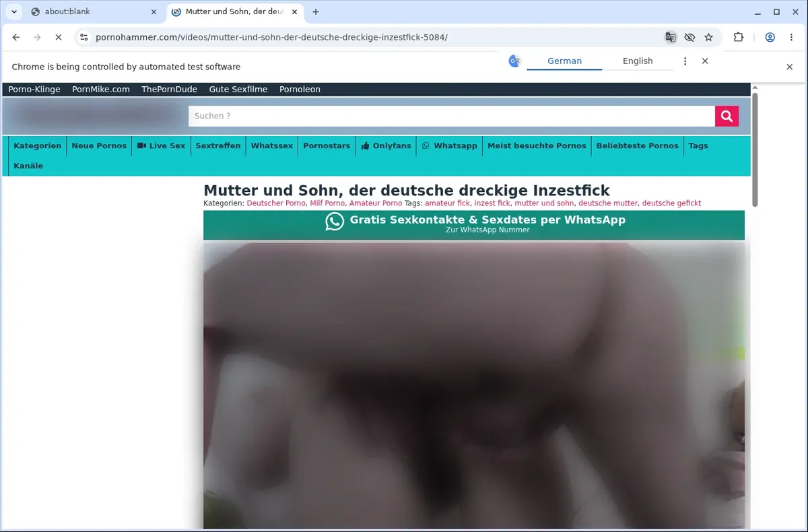Open the Kanäle menu item
This screenshot has width=808, height=532.
[x=28, y=166]
